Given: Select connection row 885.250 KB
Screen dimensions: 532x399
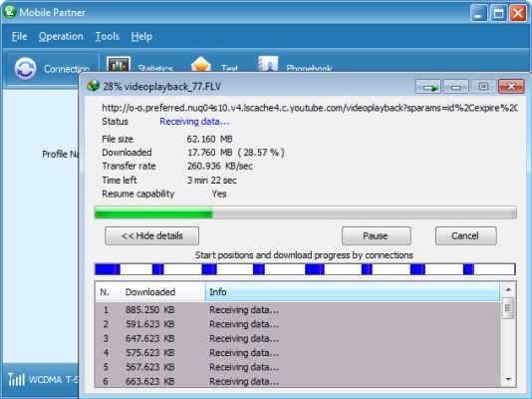Looking at the screenshot, I should point(298,309).
